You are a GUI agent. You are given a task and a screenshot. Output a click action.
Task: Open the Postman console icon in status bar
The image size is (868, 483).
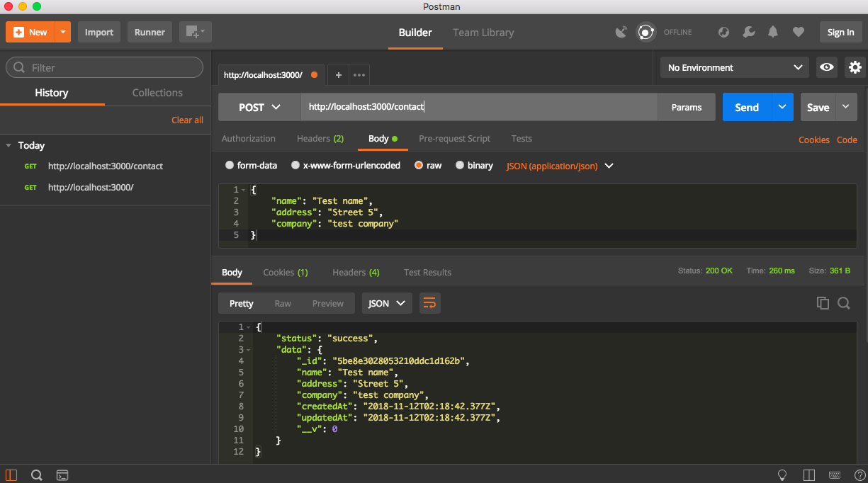(x=62, y=475)
